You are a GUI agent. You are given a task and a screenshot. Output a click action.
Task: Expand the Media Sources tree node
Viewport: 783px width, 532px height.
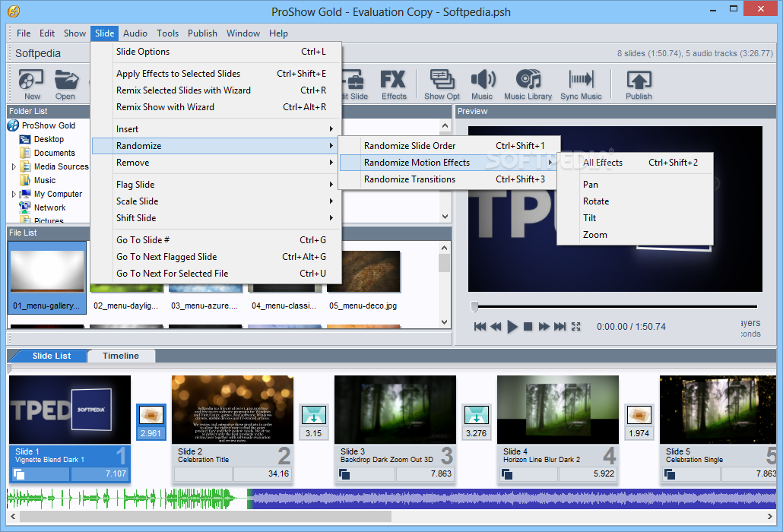[14, 166]
